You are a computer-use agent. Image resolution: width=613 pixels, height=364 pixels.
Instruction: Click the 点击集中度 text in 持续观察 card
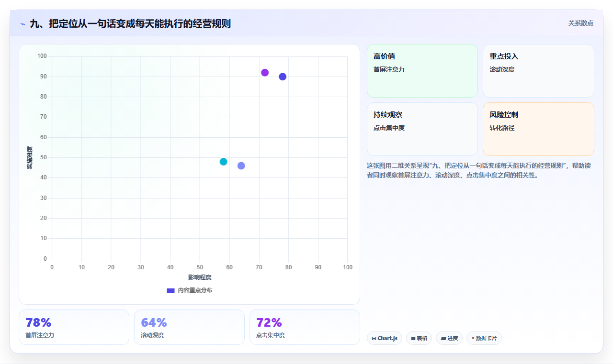point(389,128)
